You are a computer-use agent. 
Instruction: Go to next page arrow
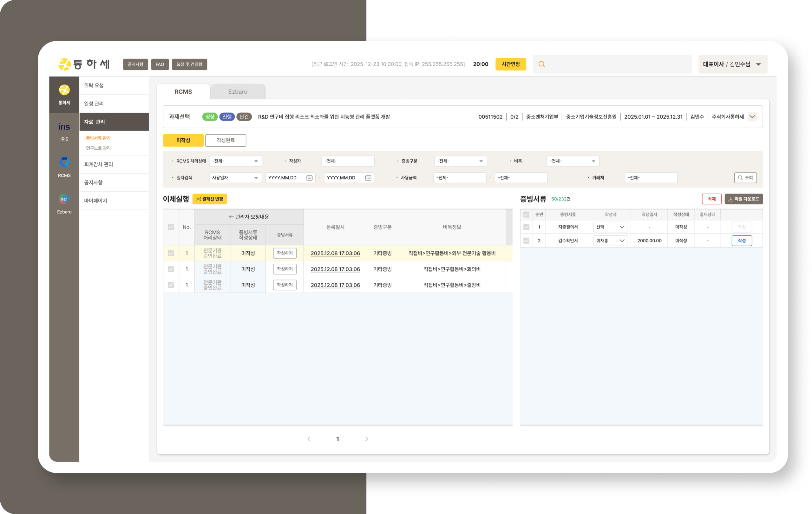pyautogui.click(x=367, y=439)
